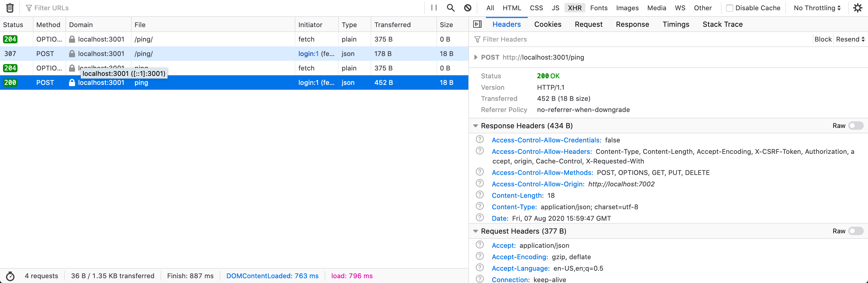Viewport: 868px width, 283px height.
Task: Open help for Access-Control-Allow-Methods header
Action: 480,172
